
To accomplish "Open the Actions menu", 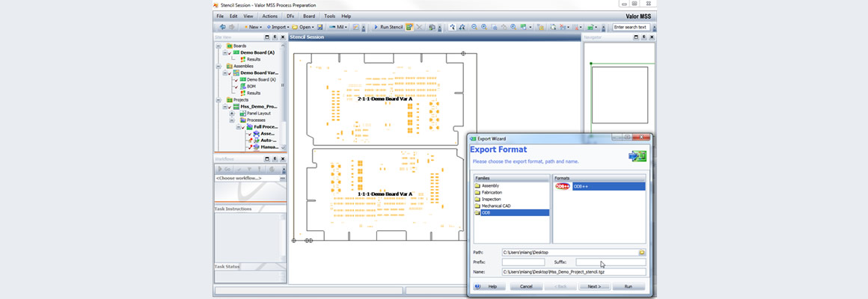I will [269, 16].
